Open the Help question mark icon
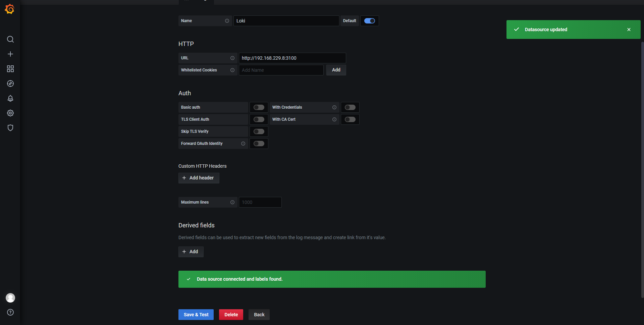This screenshot has width=644, height=325. [x=10, y=312]
